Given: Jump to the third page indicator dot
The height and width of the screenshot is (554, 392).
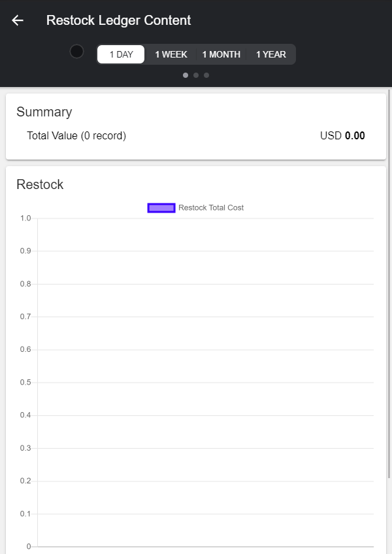Looking at the screenshot, I should point(206,75).
